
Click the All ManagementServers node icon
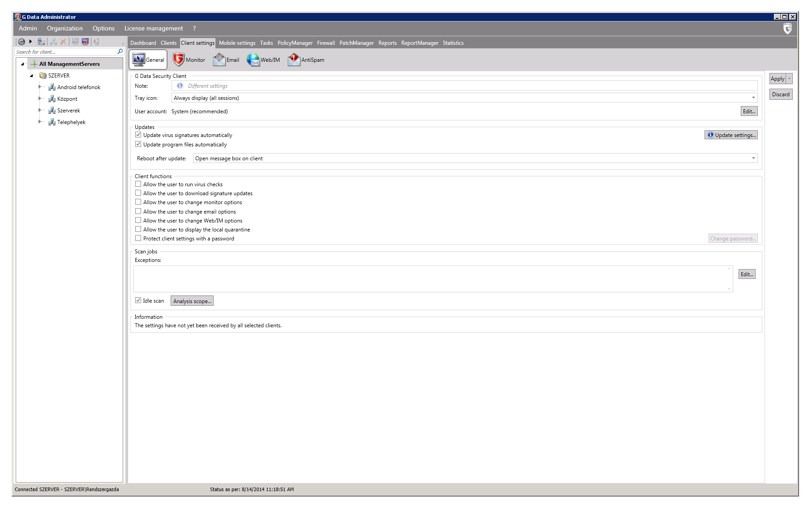(34, 64)
